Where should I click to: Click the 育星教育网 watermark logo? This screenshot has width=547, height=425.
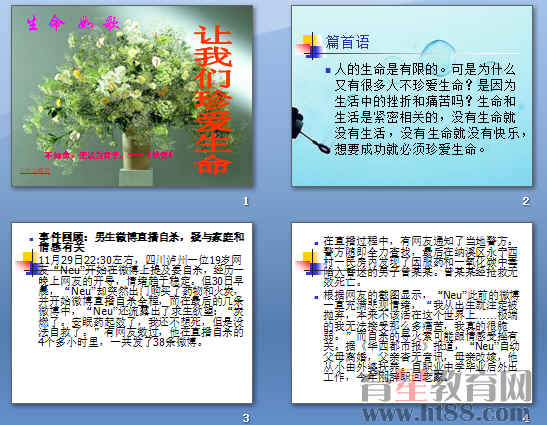coord(446,386)
